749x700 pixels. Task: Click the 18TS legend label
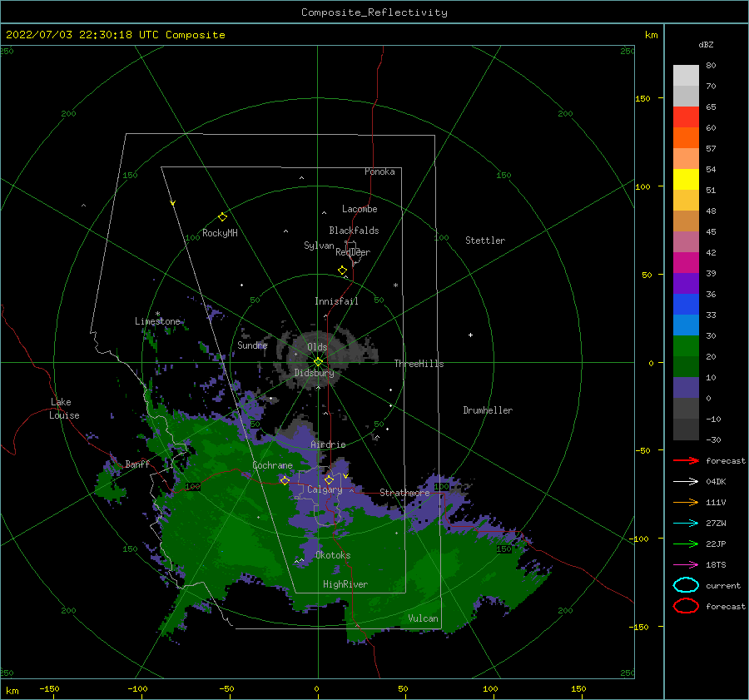tap(716, 564)
